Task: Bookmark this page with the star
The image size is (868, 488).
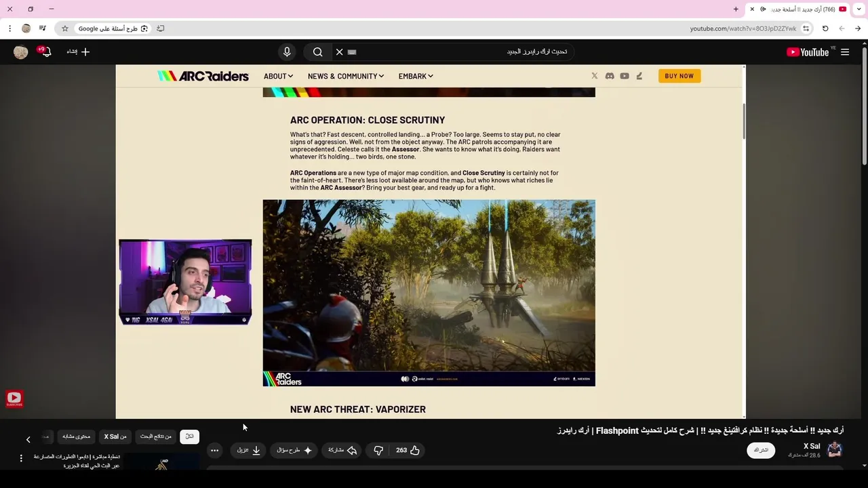Action: coord(65,28)
